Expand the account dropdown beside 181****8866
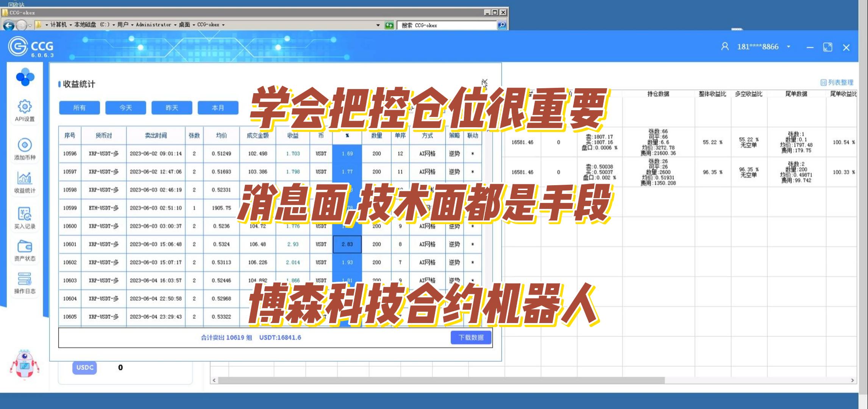868x409 pixels. point(788,47)
